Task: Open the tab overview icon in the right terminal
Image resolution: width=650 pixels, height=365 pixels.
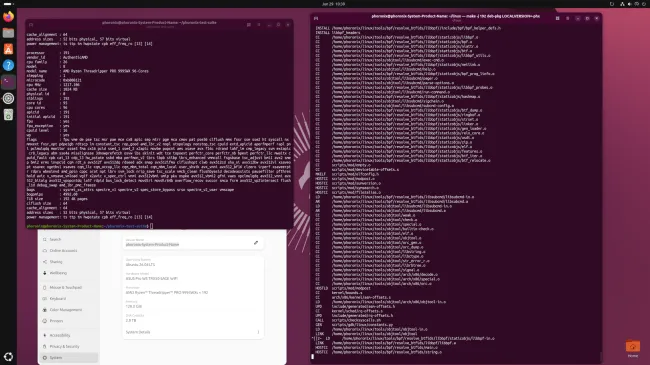Action: tap(558, 18)
